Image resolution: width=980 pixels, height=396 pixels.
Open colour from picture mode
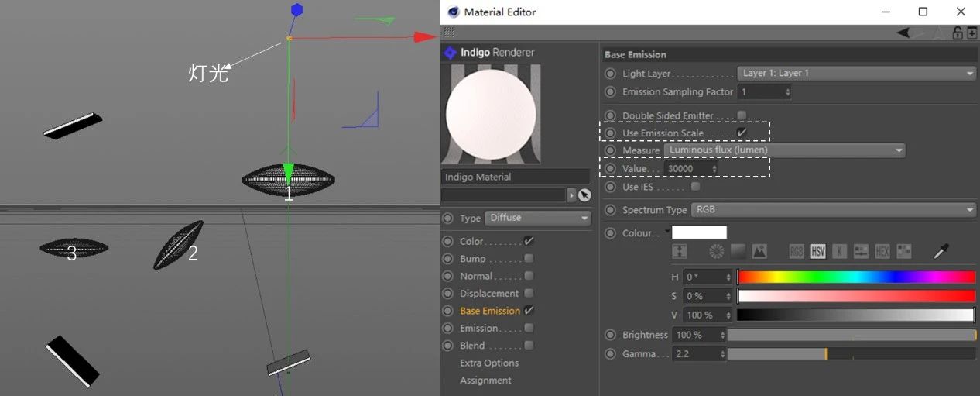[x=759, y=251]
